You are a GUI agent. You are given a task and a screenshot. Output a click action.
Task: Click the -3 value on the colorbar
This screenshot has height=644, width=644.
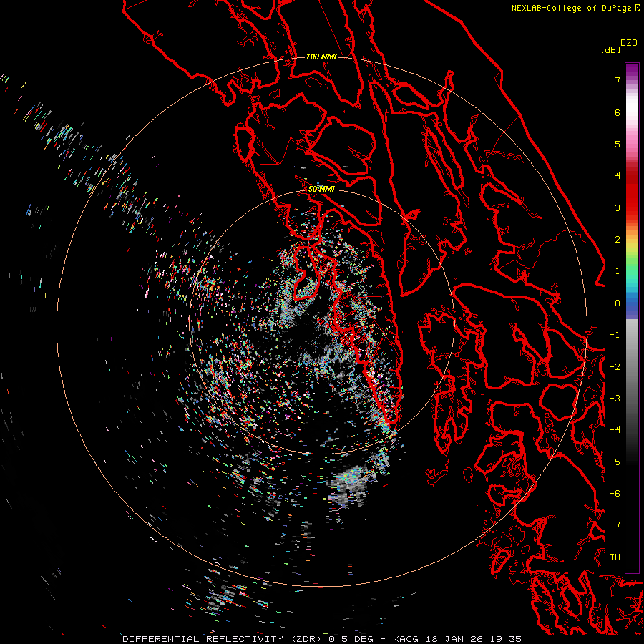click(x=615, y=399)
